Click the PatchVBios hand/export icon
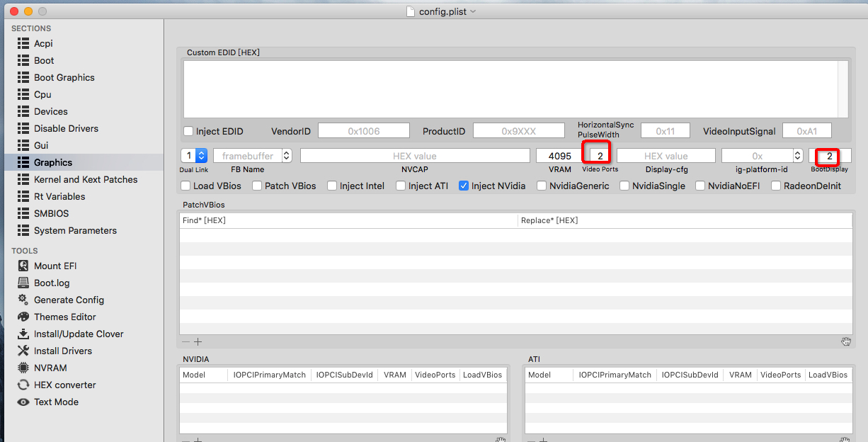This screenshot has height=442, width=868. (846, 341)
